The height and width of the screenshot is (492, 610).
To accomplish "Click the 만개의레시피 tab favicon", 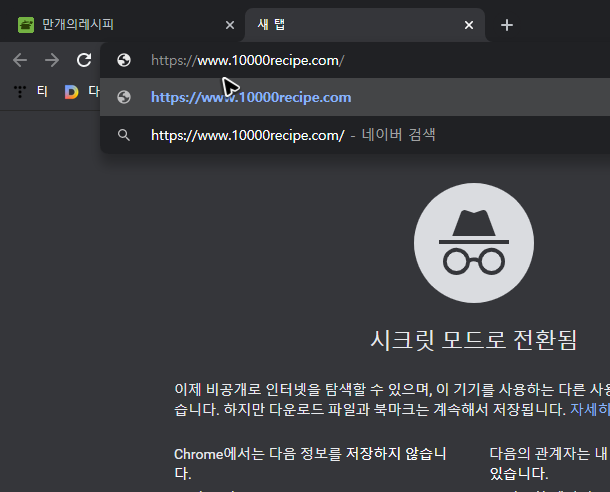I will click(26, 25).
